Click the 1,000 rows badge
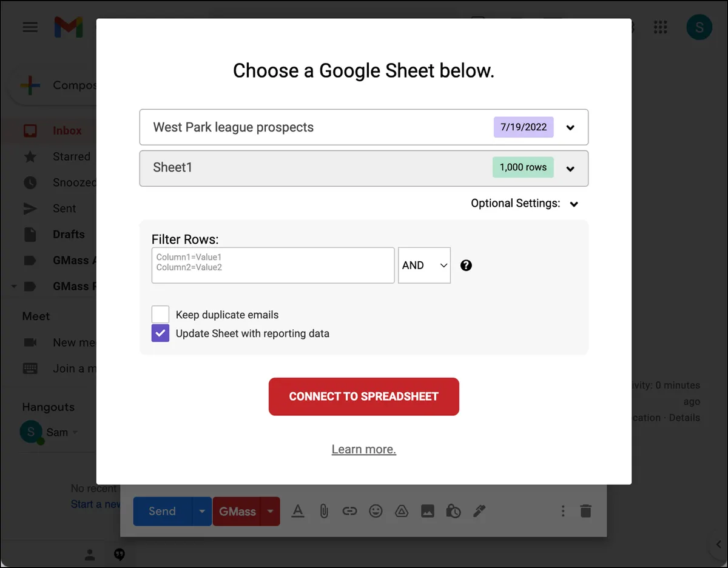 [x=523, y=167]
